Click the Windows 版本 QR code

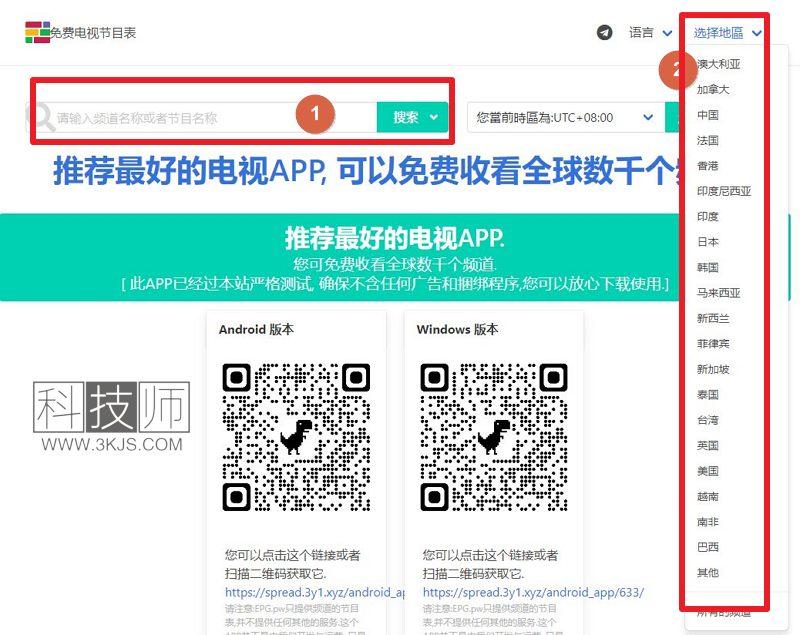pos(494,437)
